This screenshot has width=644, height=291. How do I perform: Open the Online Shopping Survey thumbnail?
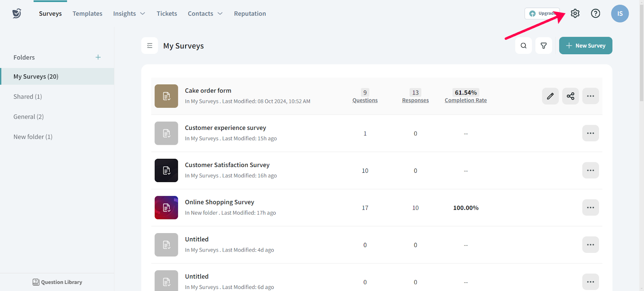point(166,208)
